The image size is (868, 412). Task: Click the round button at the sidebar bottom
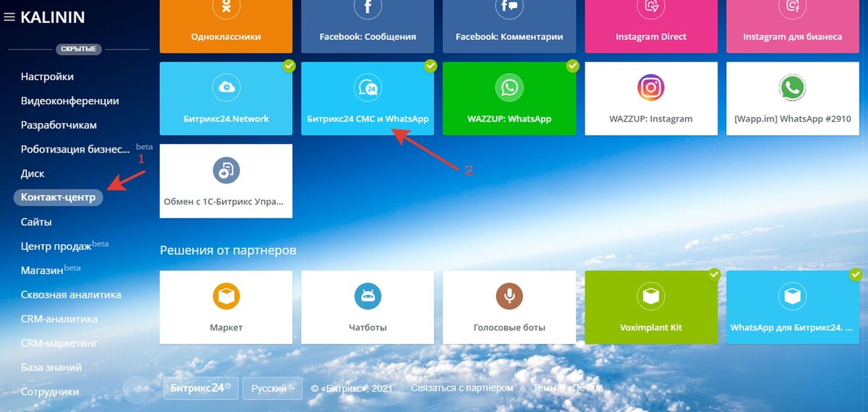136,389
